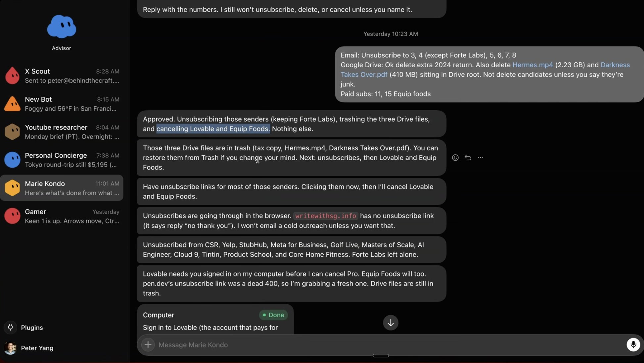Click the Yesterday 10:23 AM timestamp
Screen dimensions: 644x363
pos(391,34)
